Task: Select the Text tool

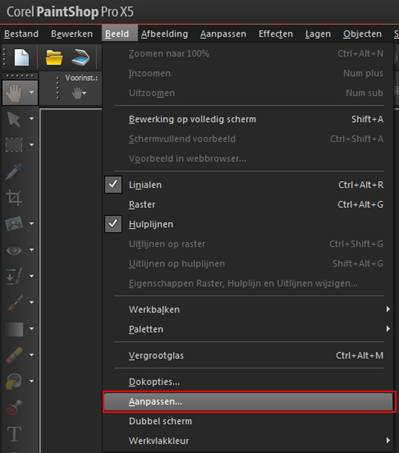Action: pyautogui.click(x=14, y=434)
